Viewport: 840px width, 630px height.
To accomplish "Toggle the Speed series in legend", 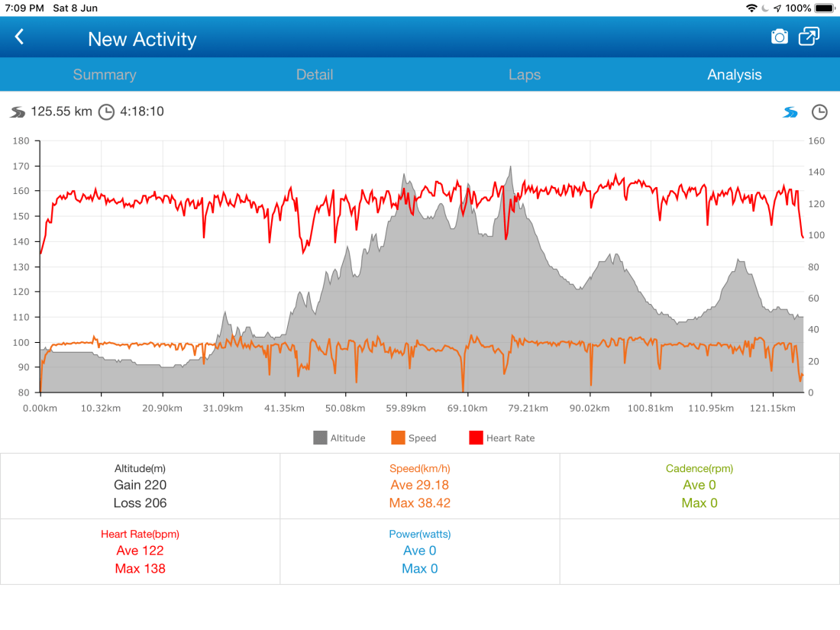I will [x=422, y=438].
